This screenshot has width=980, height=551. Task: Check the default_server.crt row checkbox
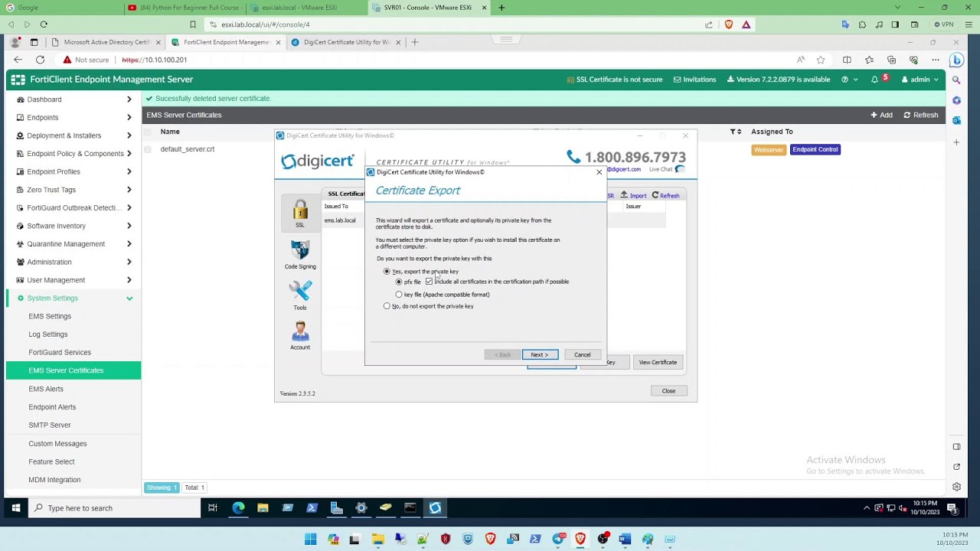pyautogui.click(x=148, y=150)
